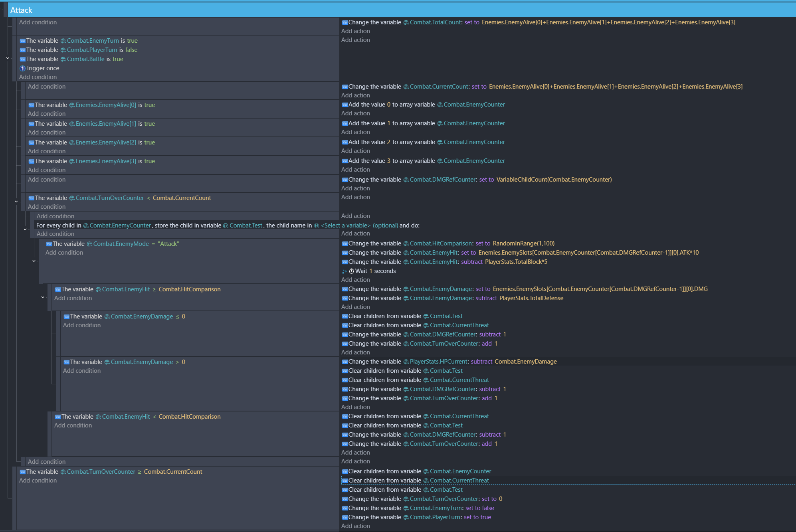Click the icon of the Combat.TotalCount action

click(345, 22)
